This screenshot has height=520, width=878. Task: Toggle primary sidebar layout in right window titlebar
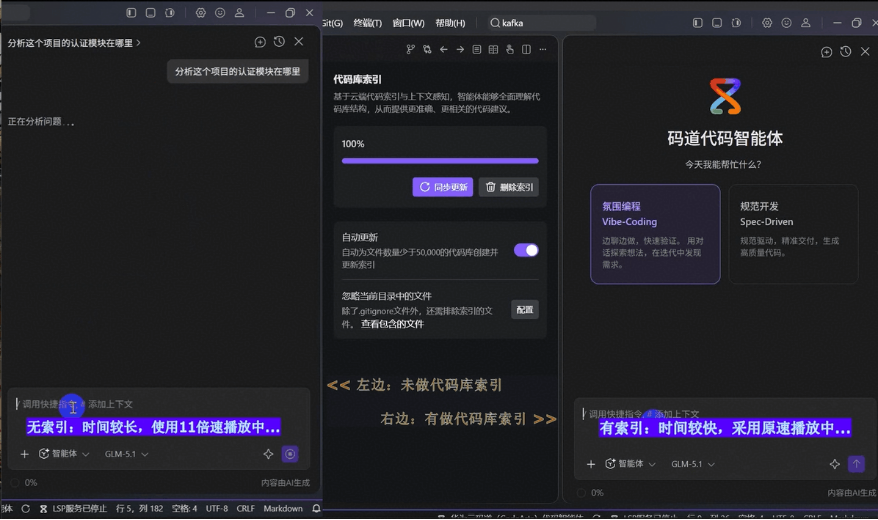click(698, 22)
